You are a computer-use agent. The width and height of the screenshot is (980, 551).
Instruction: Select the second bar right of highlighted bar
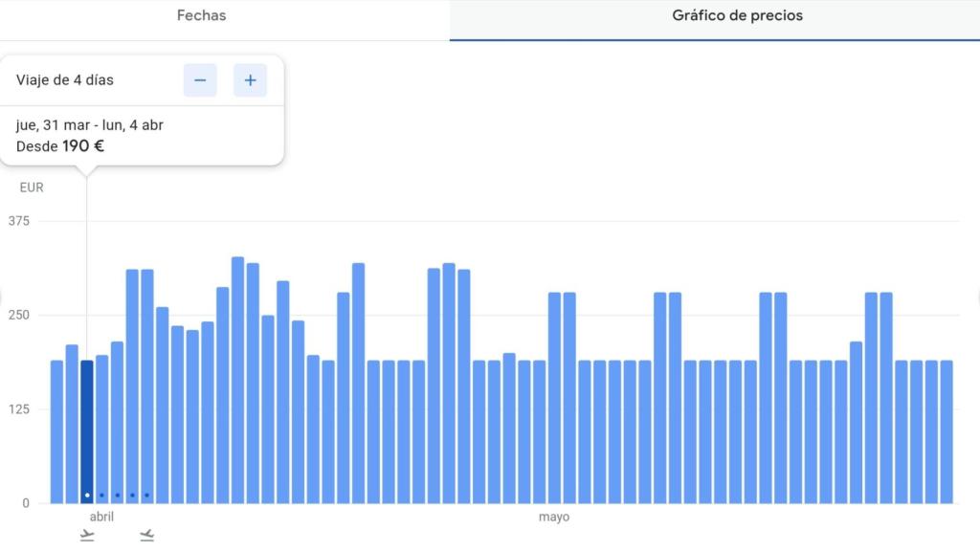(117, 422)
